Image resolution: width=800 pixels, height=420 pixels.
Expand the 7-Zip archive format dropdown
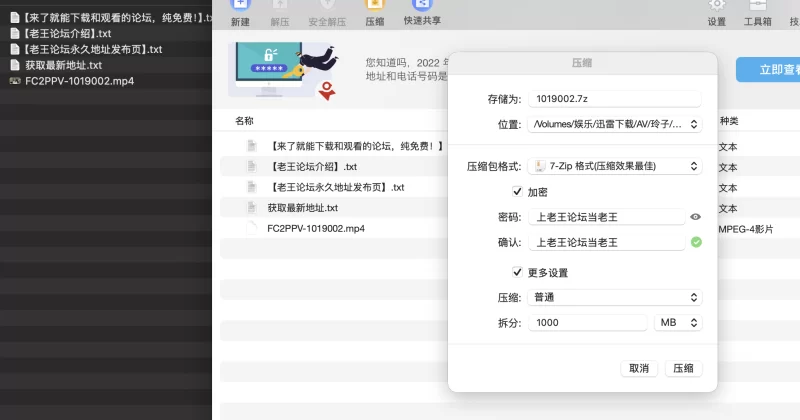614,166
